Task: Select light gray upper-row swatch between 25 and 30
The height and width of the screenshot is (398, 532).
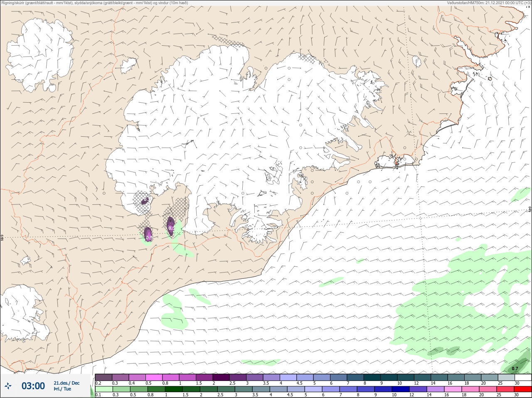Action: click(x=506, y=377)
